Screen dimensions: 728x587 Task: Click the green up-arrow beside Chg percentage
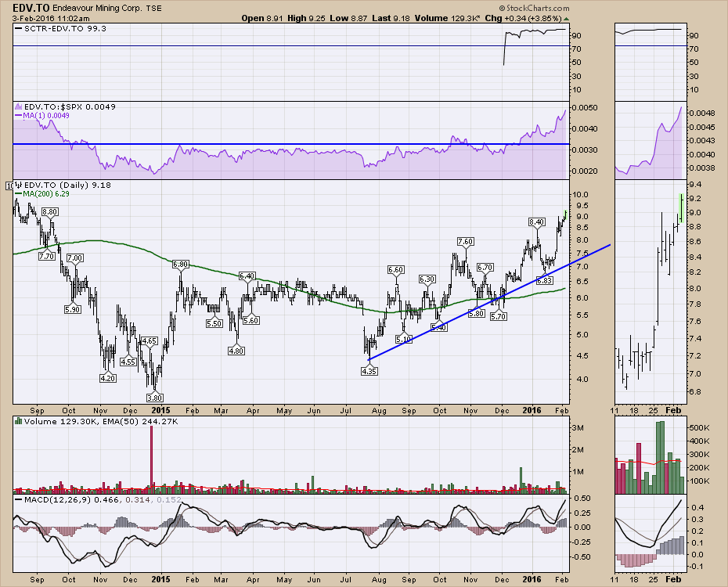565,19
